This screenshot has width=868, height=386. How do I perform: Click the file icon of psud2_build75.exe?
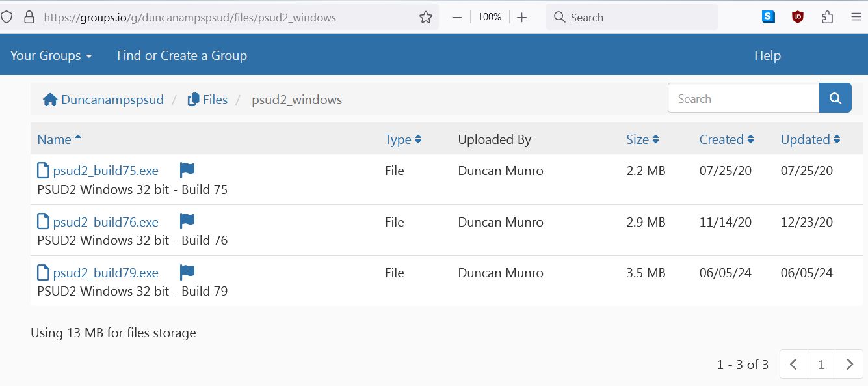click(43, 171)
